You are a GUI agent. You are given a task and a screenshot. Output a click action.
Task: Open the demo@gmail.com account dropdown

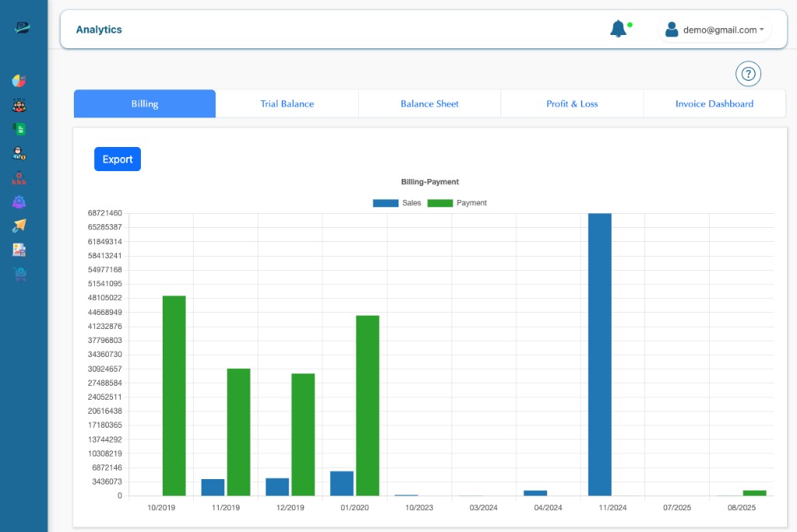(x=714, y=30)
